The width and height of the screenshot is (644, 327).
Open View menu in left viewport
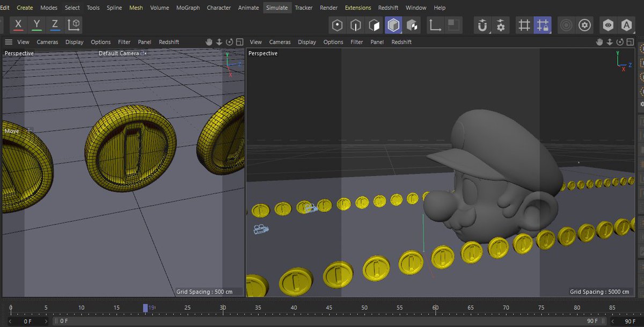(x=23, y=42)
